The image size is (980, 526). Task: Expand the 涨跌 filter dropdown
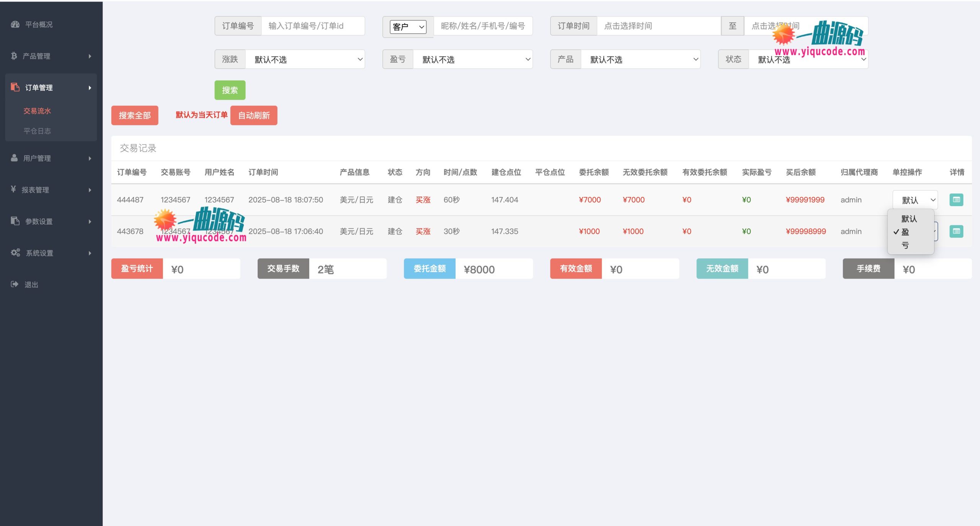pyautogui.click(x=305, y=59)
